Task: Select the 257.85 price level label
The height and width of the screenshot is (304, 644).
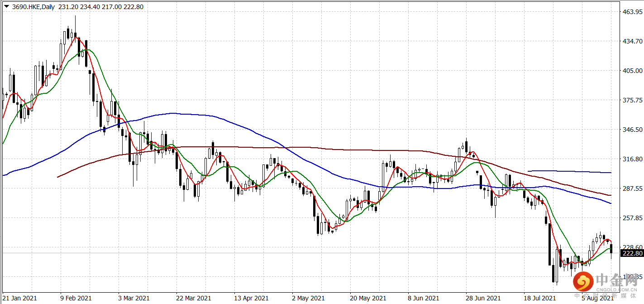Action: (633, 218)
